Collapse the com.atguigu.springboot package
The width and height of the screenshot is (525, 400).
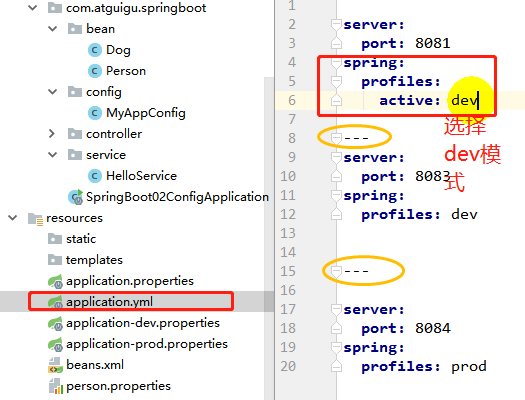pos(32,8)
